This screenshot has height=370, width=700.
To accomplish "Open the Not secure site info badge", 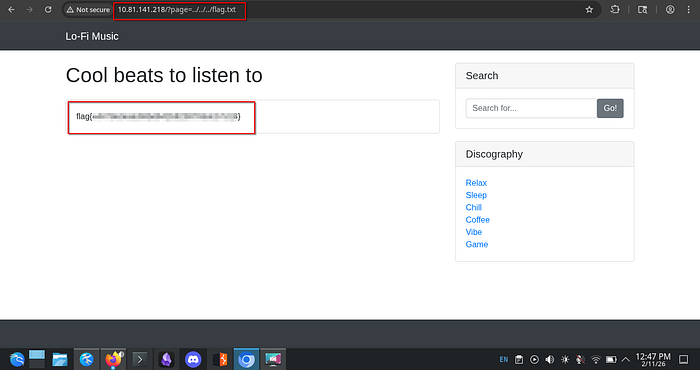I will point(88,9).
